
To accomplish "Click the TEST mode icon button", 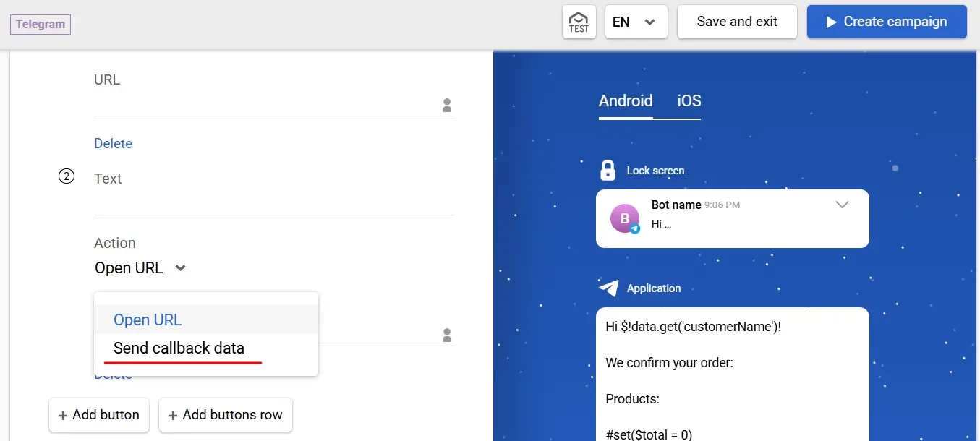I will pyautogui.click(x=579, y=22).
